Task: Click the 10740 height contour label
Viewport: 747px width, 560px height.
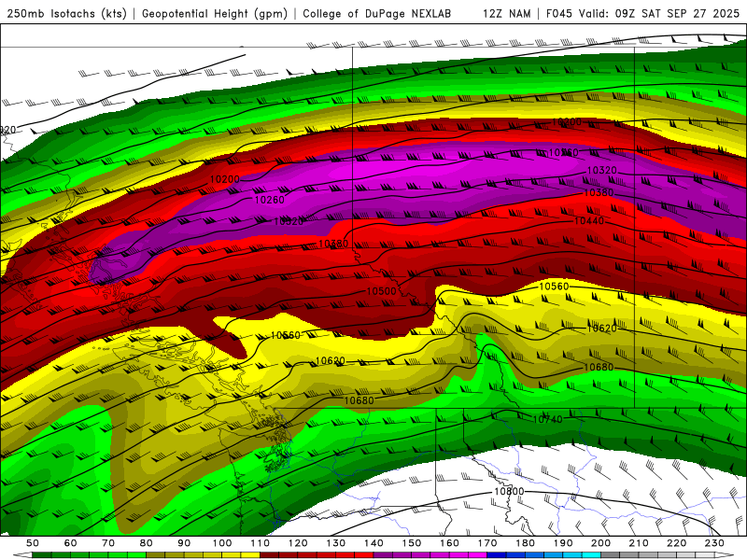Action: [547, 419]
